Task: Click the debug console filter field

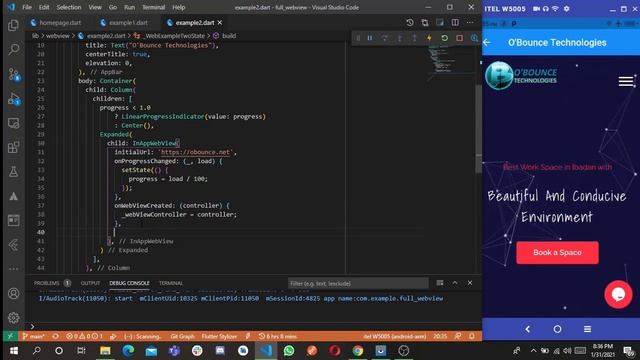Action: 358,283
